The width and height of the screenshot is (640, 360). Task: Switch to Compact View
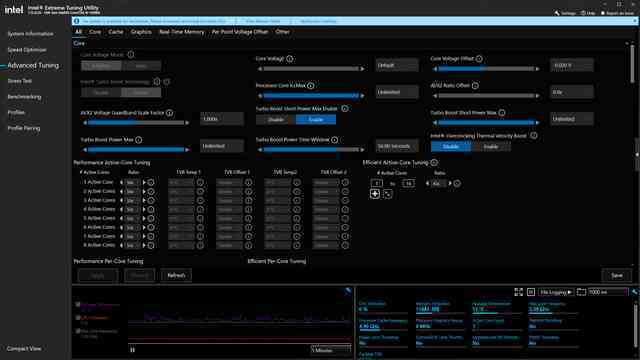(x=24, y=349)
